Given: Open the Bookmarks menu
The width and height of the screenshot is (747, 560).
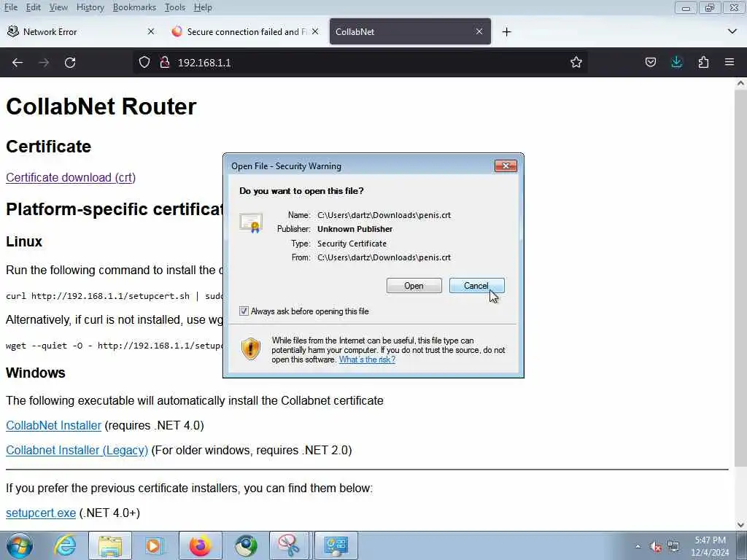Looking at the screenshot, I should pyautogui.click(x=134, y=7).
